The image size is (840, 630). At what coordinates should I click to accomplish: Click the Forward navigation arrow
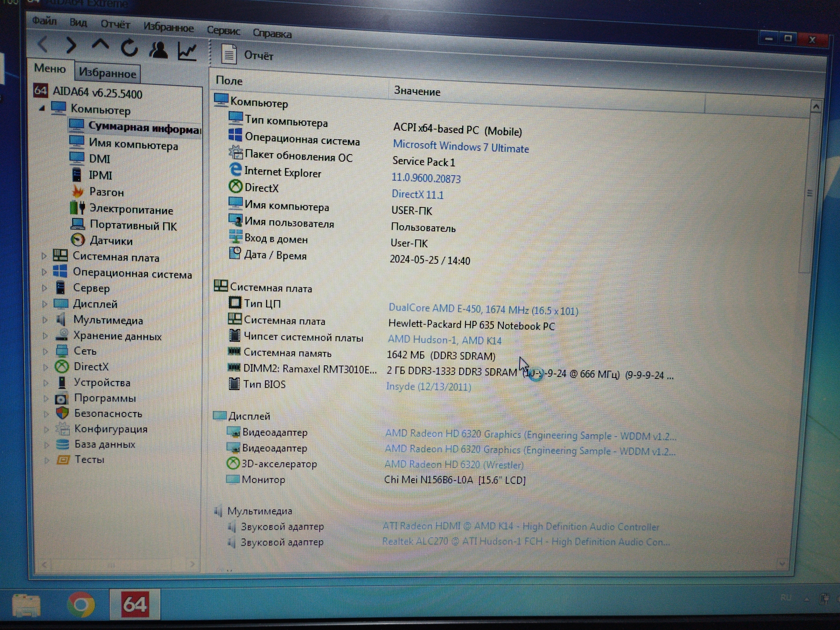(71, 45)
